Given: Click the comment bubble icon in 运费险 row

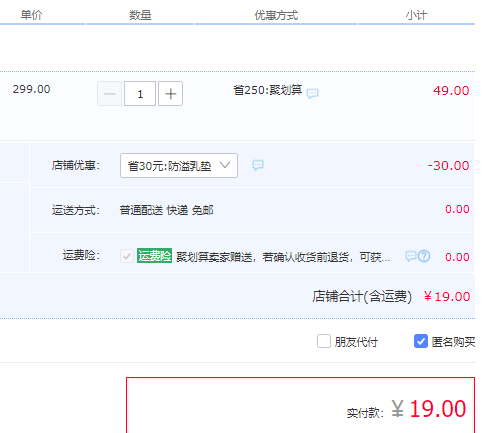Looking at the screenshot, I should (x=411, y=256).
